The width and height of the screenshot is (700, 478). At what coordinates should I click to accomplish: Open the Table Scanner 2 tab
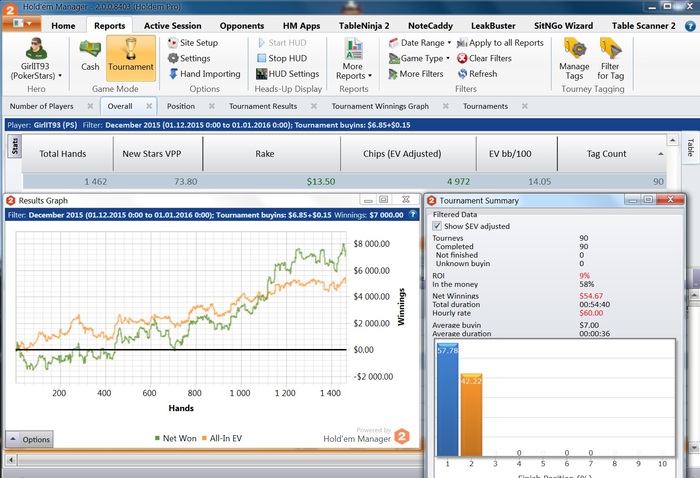coord(643,26)
